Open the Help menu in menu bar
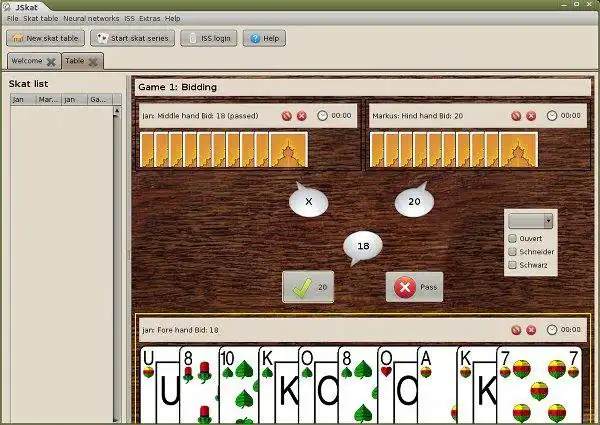Viewport: 600px width, 425px height. pos(173,18)
